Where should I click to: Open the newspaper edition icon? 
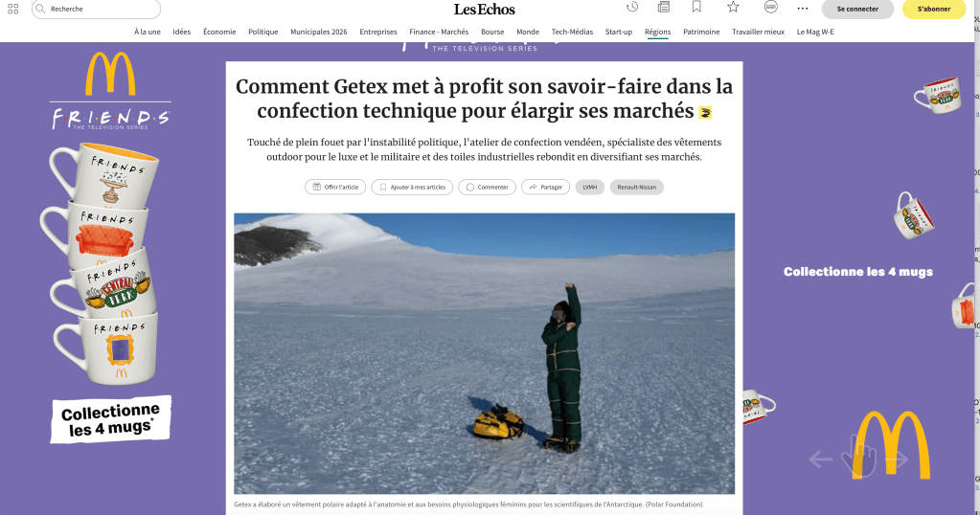[664, 7]
